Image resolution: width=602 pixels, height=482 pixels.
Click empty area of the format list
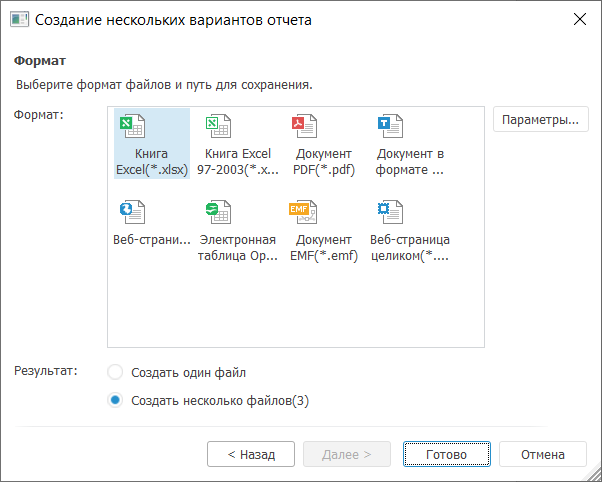[300, 310]
